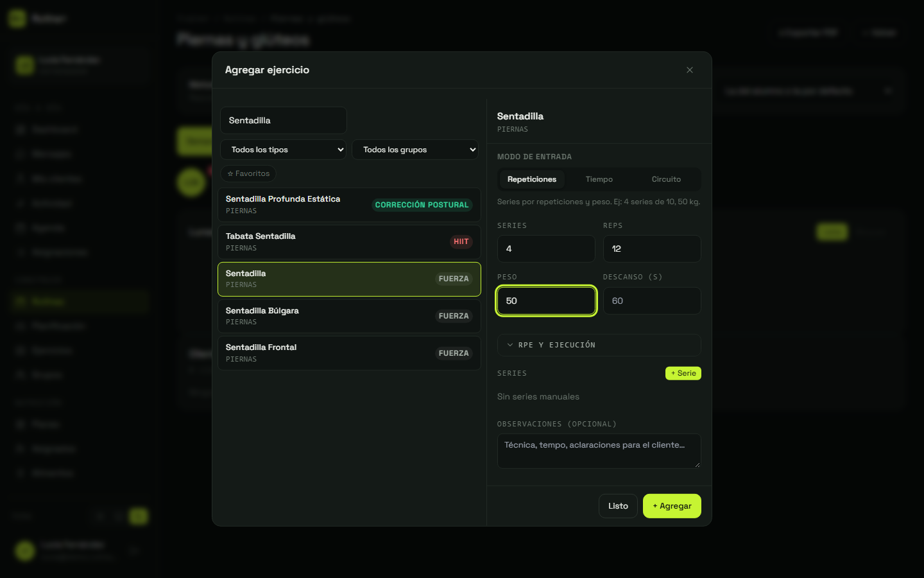Screen dimensions: 924x578
Task: Click the + Agregar button
Action: (x=672, y=506)
